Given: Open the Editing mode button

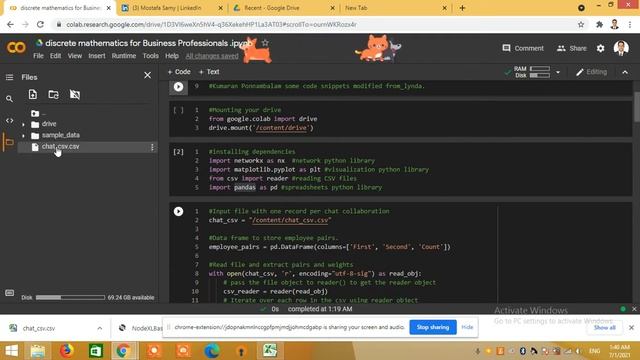Looking at the screenshot, I should 591,72.
